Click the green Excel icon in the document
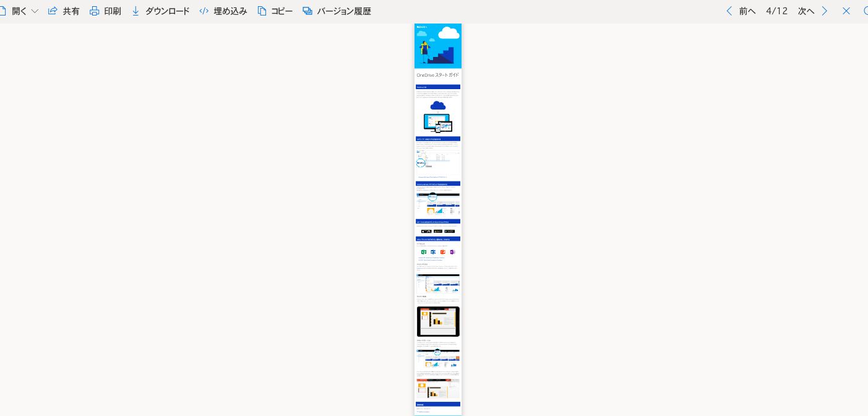 tap(424, 252)
